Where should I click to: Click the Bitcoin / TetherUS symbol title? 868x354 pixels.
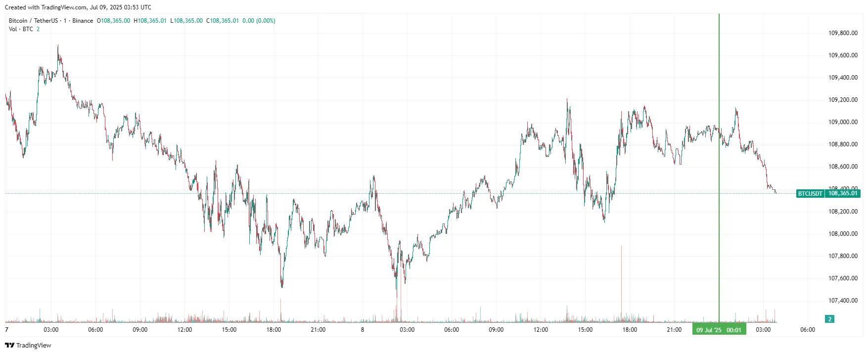coord(33,21)
